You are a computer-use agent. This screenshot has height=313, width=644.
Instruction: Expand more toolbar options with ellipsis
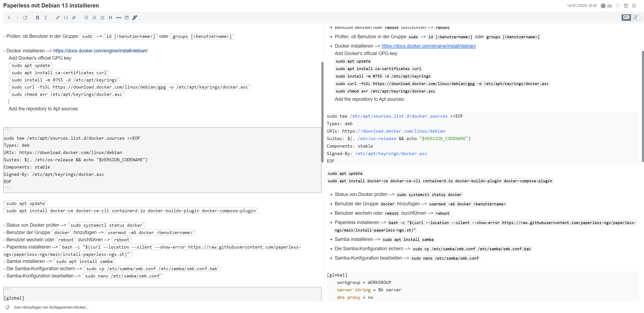(x=118, y=17)
